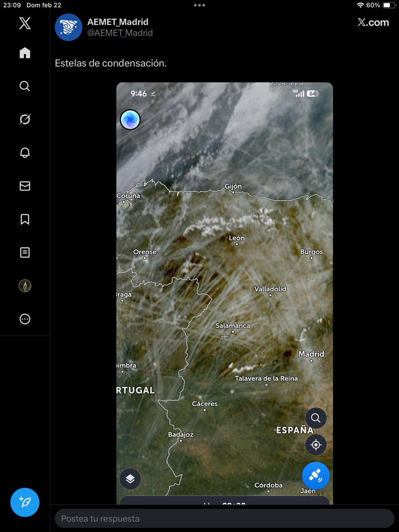The height and width of the screenshot is (532, 399).
Task: Open the map layers stack button
Action: click(130, 479)
